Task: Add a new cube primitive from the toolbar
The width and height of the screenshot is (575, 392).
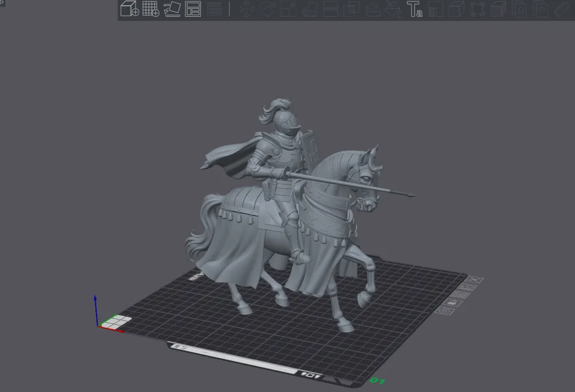Action: (x=129, y=10)
